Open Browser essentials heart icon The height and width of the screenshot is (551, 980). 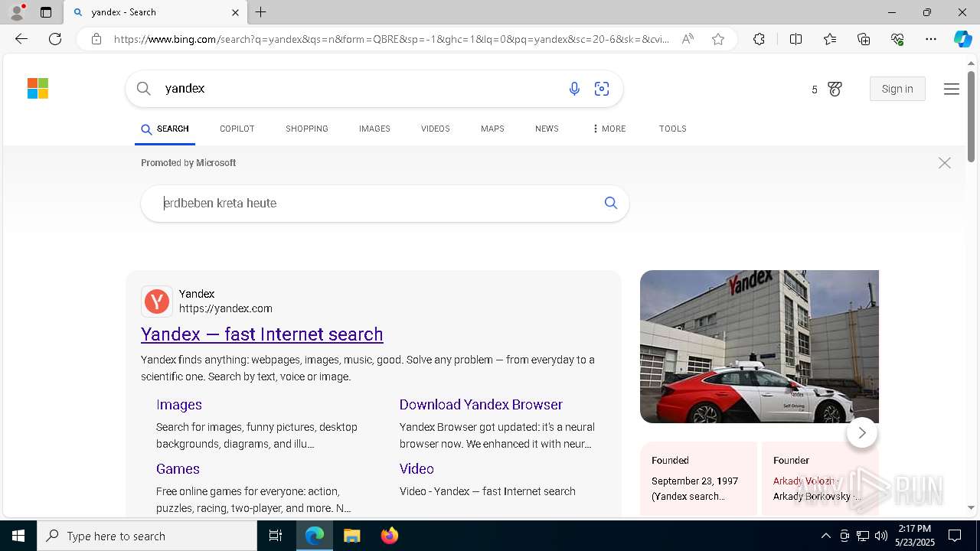(x=897, y=39)
